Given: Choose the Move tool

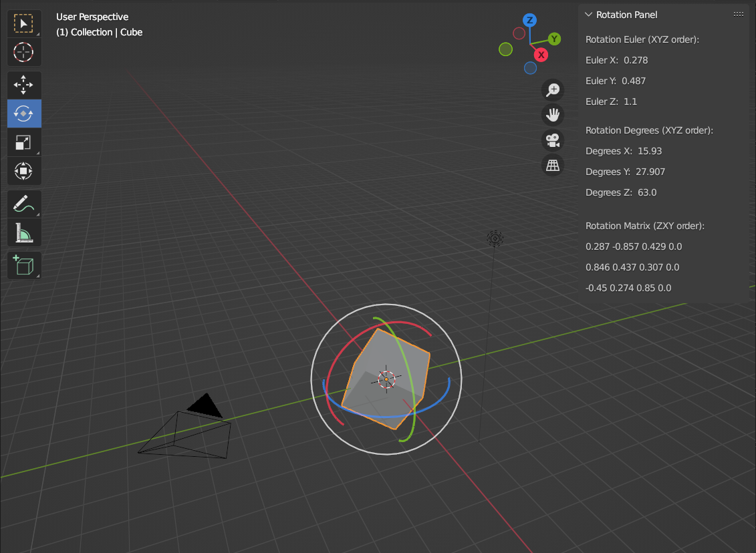Looking at the screenshot, I should click(23, 85).
